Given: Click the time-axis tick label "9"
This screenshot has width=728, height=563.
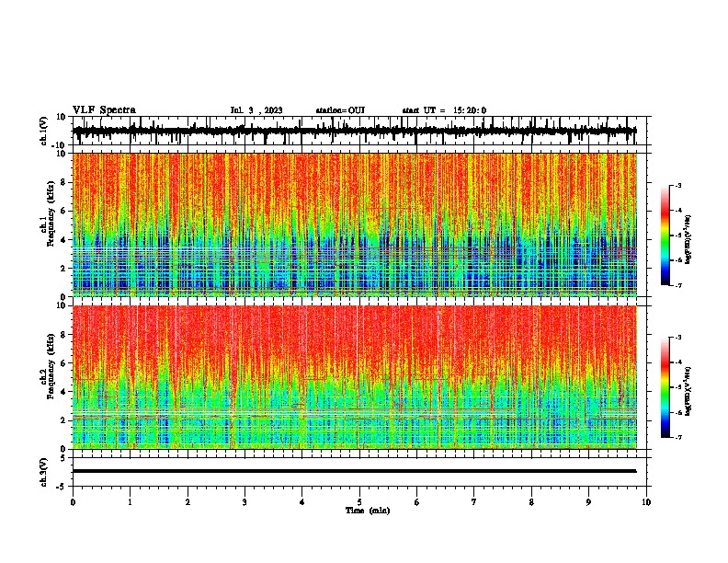Looking at the screenshot, I should pyautogui.click(x=588, y=502).
